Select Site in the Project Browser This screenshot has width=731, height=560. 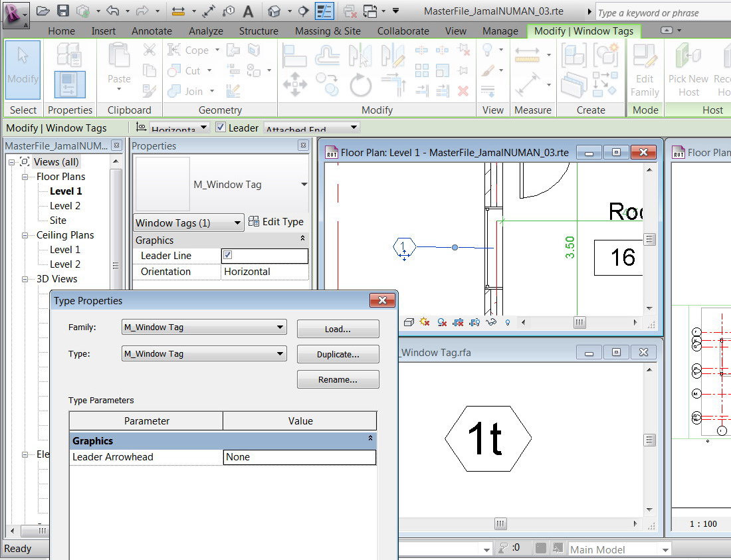point(58,221)
